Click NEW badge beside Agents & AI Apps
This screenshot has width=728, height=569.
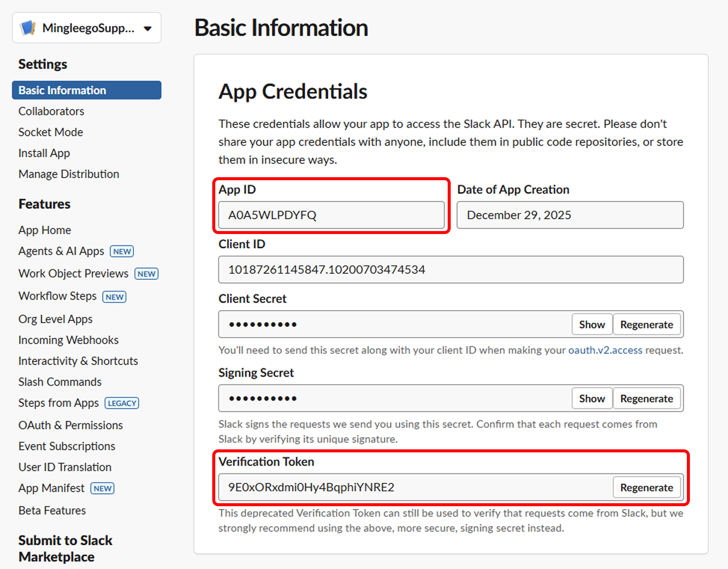[x=122, y=251]
